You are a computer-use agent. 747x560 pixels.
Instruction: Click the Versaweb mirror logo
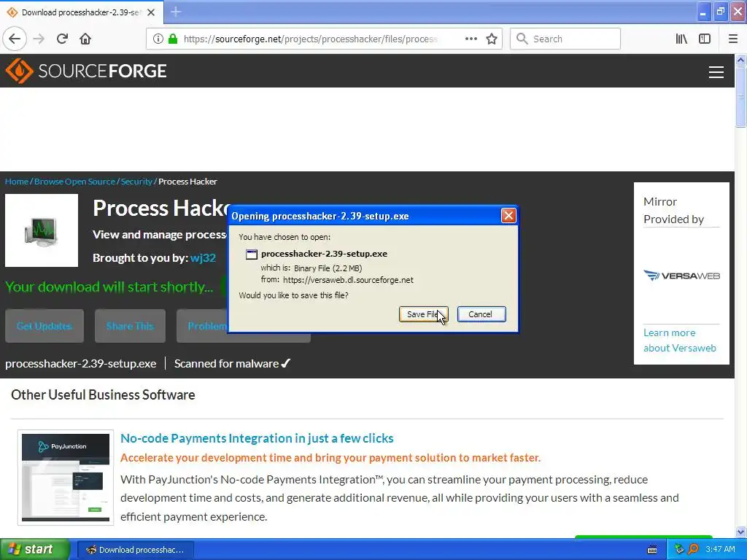pos(682,276)
